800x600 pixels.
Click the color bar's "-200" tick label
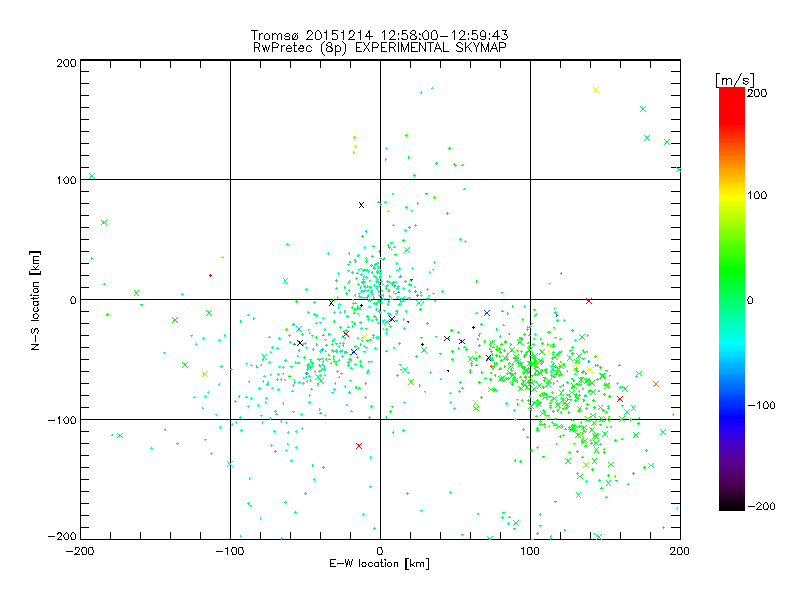(761, 506)
